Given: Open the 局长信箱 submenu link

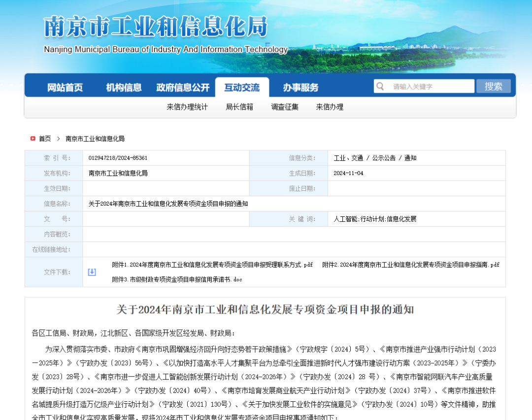Looking at the screenshot, I should [239, 107].
